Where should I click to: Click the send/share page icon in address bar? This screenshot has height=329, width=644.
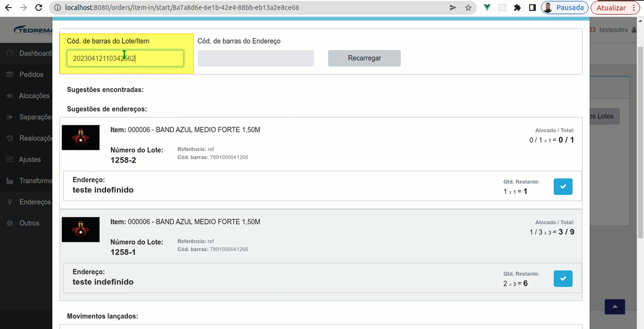[453, 8]
